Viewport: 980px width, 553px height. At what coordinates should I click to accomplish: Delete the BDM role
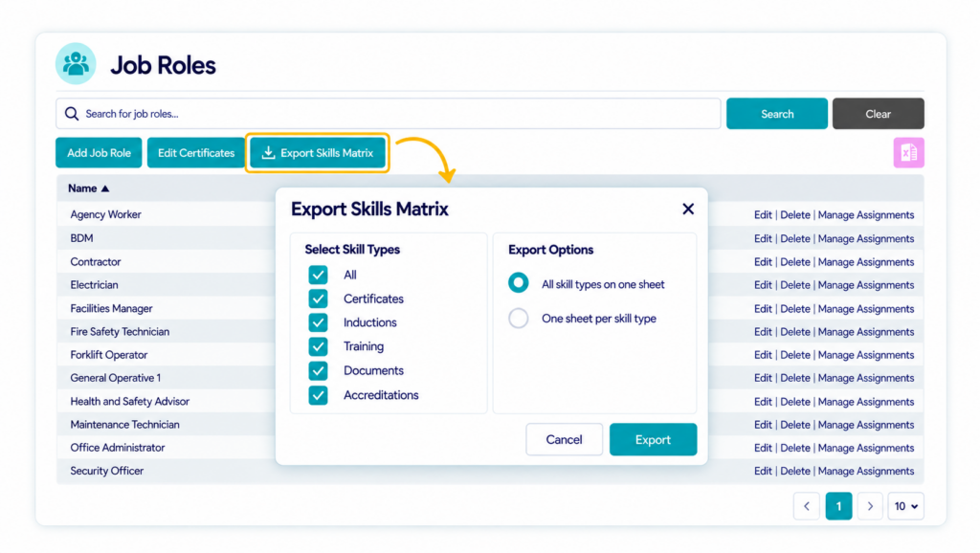[x=795, y=238]
